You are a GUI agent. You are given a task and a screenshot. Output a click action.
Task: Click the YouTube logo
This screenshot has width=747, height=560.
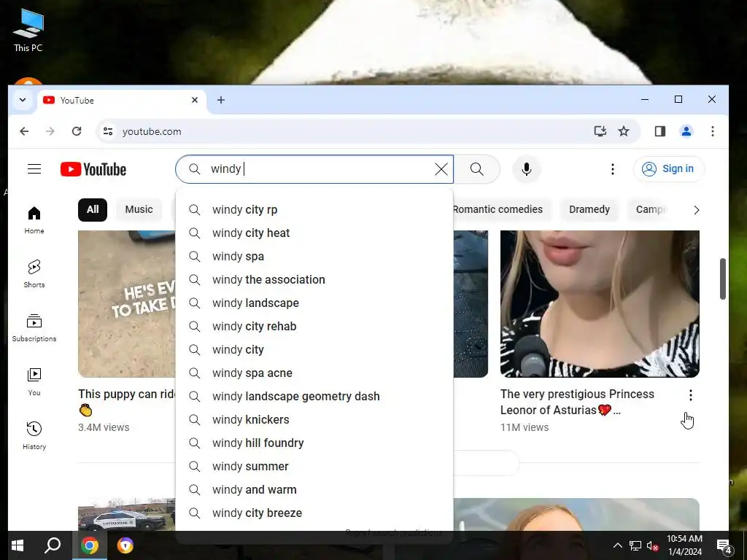pos(93,169)
